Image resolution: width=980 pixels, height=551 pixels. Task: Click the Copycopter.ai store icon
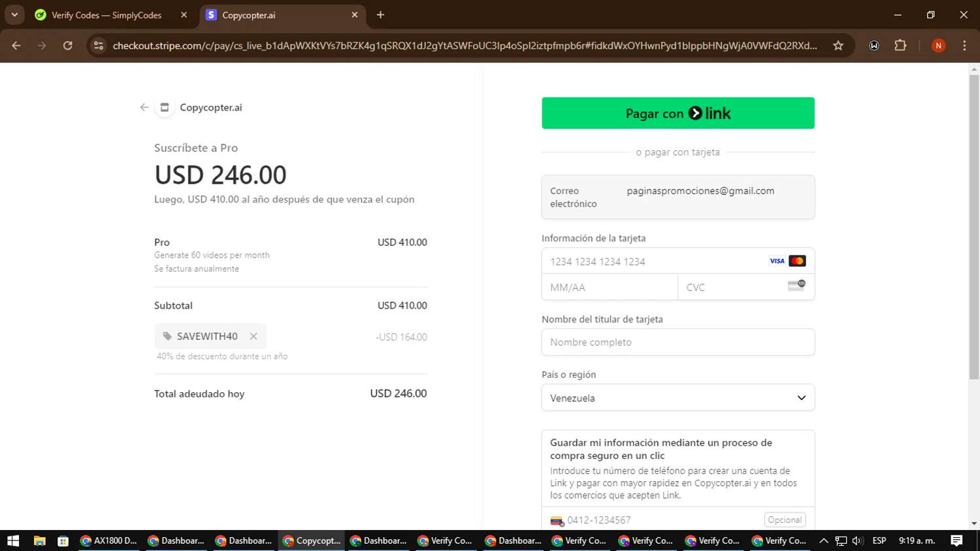pos(165,107)
